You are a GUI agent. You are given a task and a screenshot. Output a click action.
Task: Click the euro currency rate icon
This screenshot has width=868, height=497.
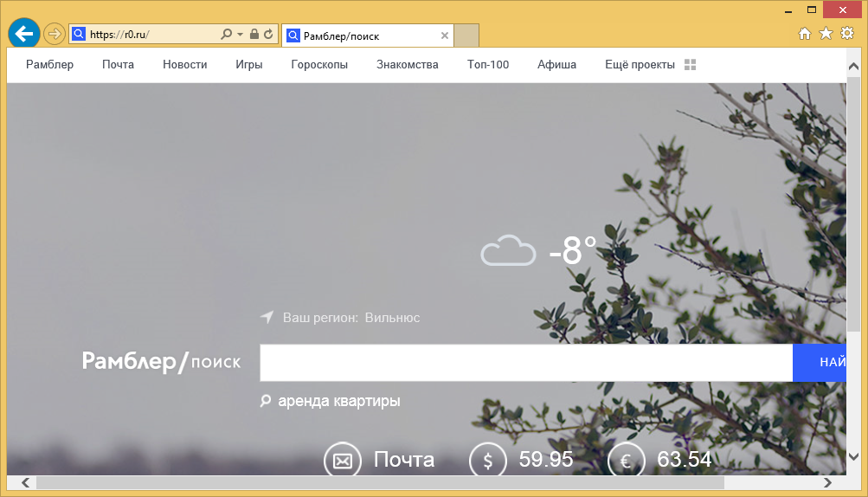[x=626, y=461]
